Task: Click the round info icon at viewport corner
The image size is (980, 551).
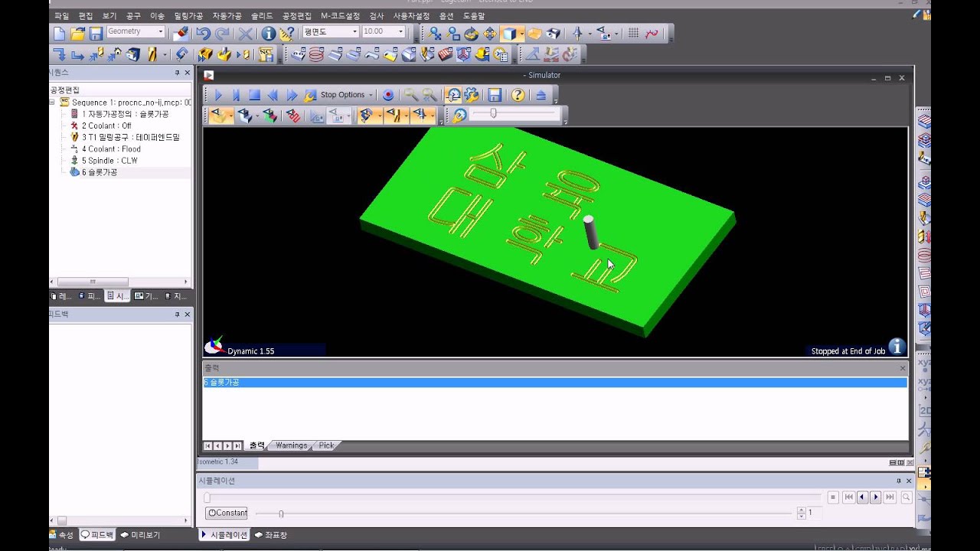Action: click(x=897, y=347)
